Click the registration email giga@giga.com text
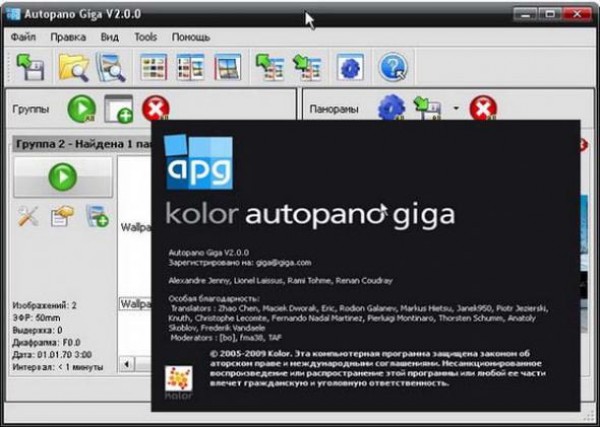Viewport: 600px width, 427px height. 283,263
